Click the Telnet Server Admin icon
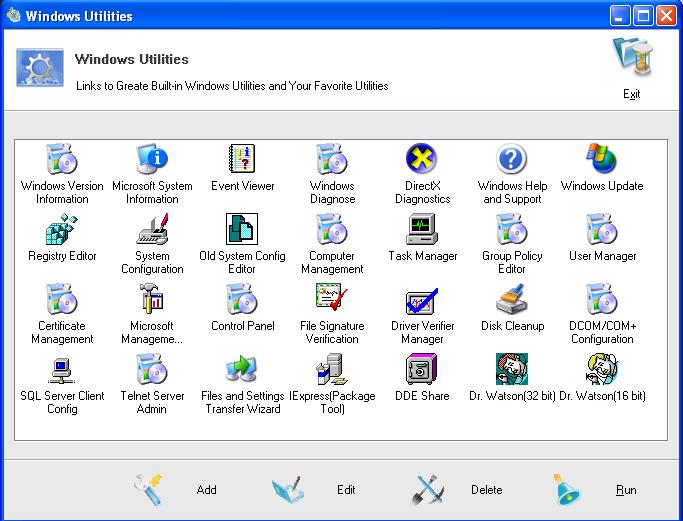683x521 pixels. 152,369
